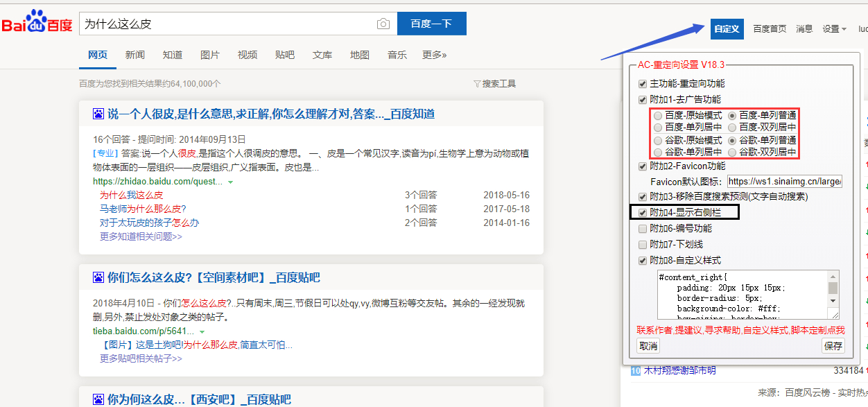
Task: Open 搜索工具 filter icon
Action: click(477, 84)
